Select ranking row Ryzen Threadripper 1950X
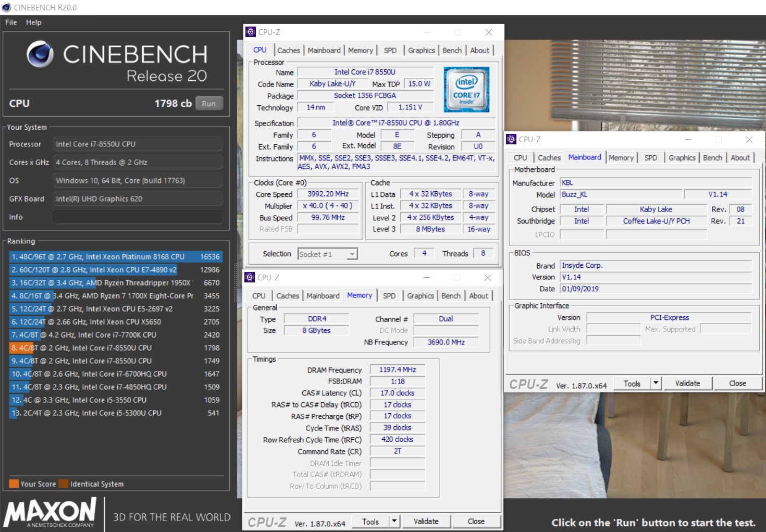The width and height of the screenshot is (766, 532). click(116, 283)
